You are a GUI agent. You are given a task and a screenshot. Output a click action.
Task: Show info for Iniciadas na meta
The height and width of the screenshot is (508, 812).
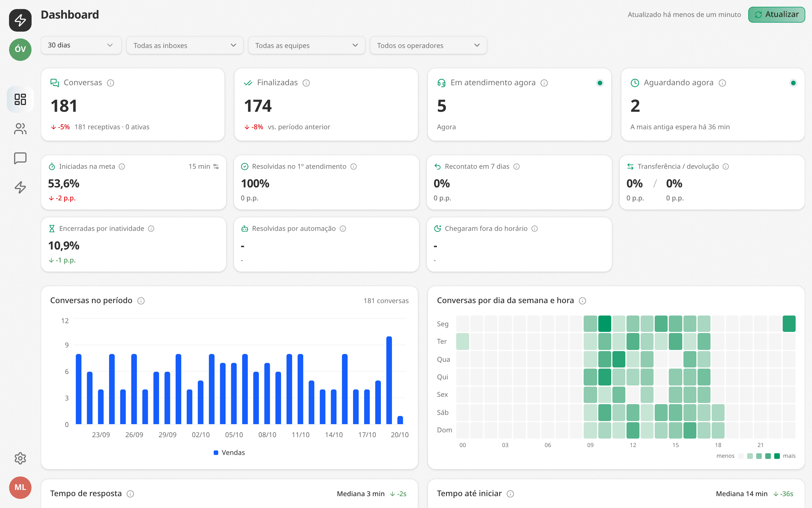122,167
